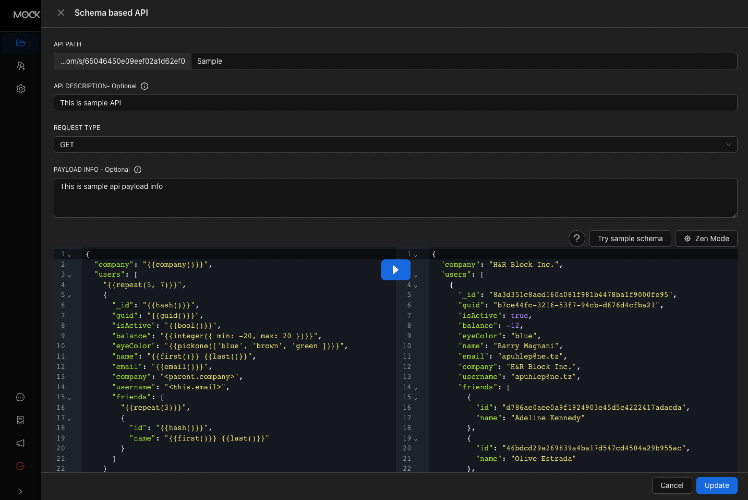Click the info icon beside API Description

(145, 86)
